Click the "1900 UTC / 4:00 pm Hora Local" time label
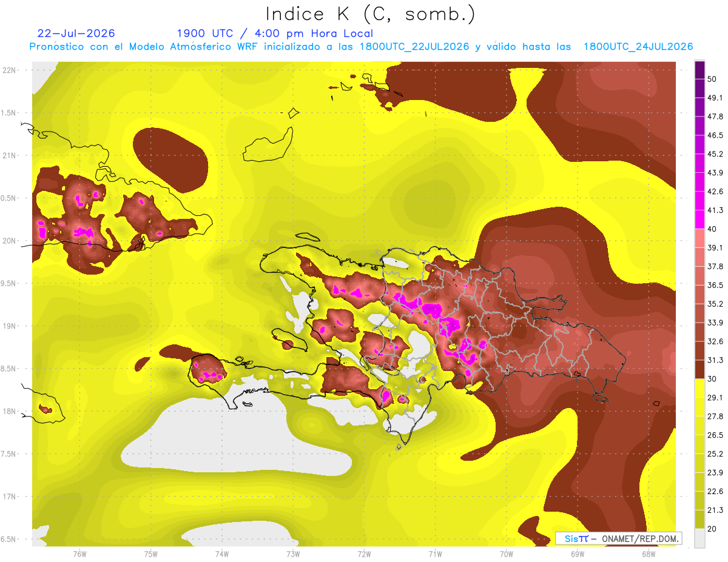 275,33
